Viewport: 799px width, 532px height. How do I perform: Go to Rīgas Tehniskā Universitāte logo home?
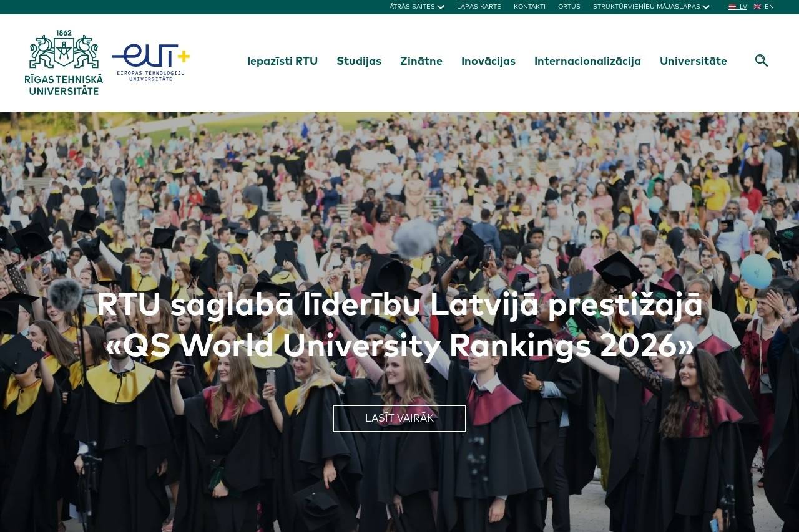coord(64,62)
